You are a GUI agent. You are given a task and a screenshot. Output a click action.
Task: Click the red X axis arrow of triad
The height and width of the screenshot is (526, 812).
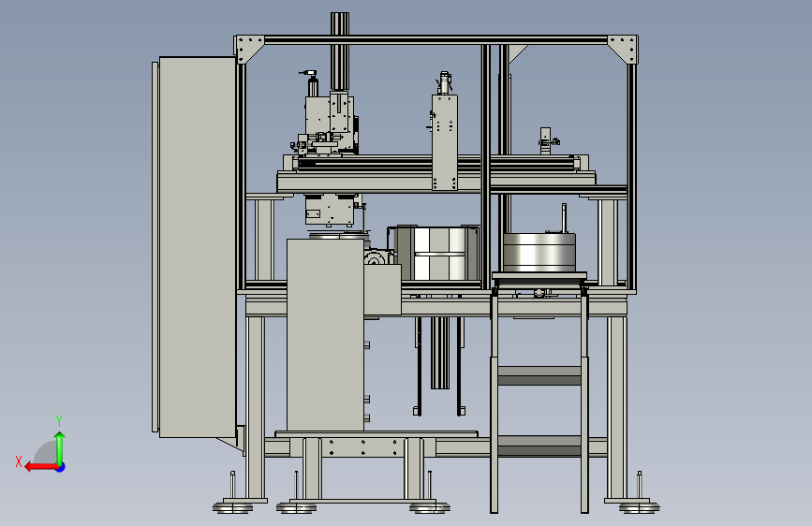click(x=41, y=467)
